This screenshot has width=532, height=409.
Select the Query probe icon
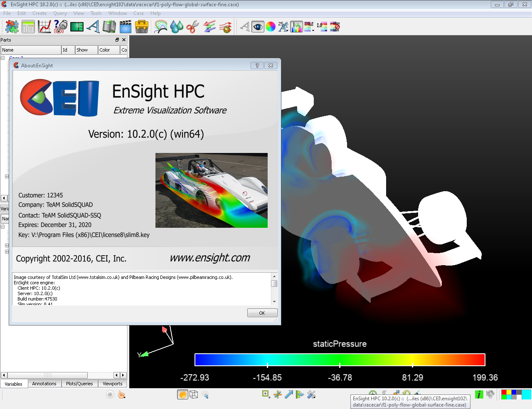click(x=61, y=27)
